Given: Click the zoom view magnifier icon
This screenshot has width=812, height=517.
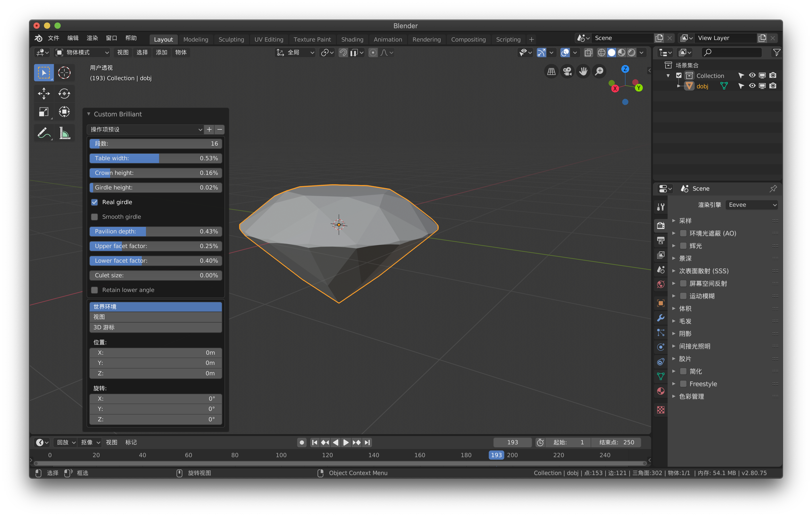Looking at the screenshot, I should 599,71.
